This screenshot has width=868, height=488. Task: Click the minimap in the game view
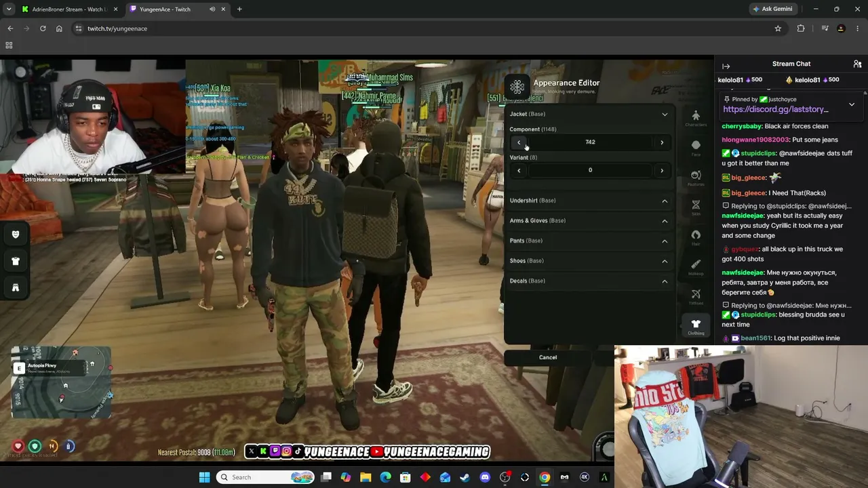click(x=61, y=382)
